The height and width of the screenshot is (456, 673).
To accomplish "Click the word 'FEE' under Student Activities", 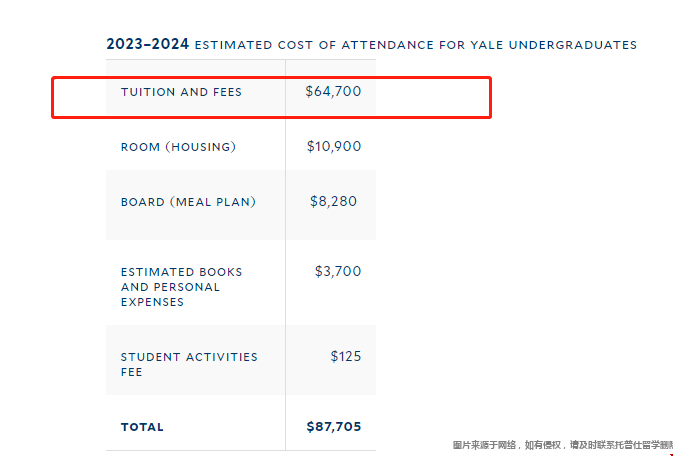I will pos(131,372).
